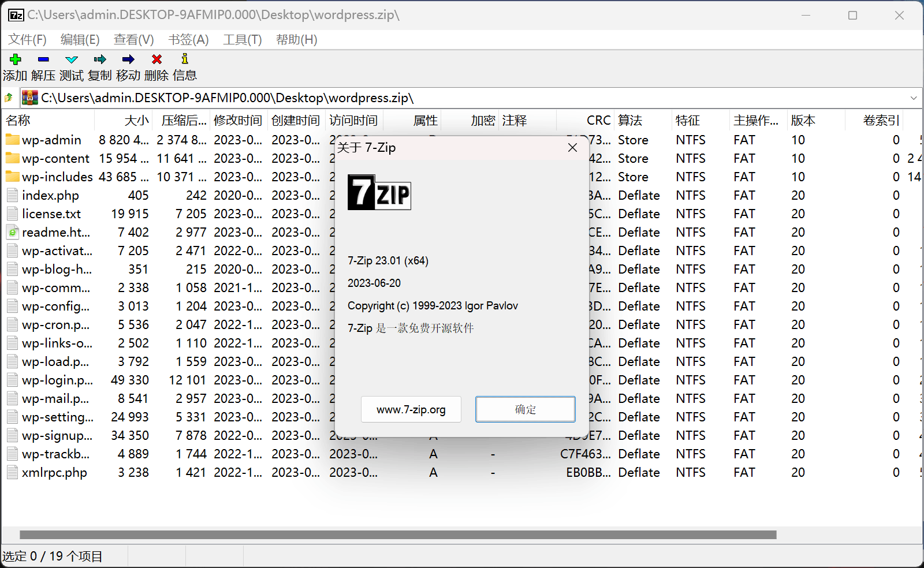Viewport: 924px width, 568px height.
Task: Click the Move (移动) arrow toolbar icon
Action: [128, 59]
